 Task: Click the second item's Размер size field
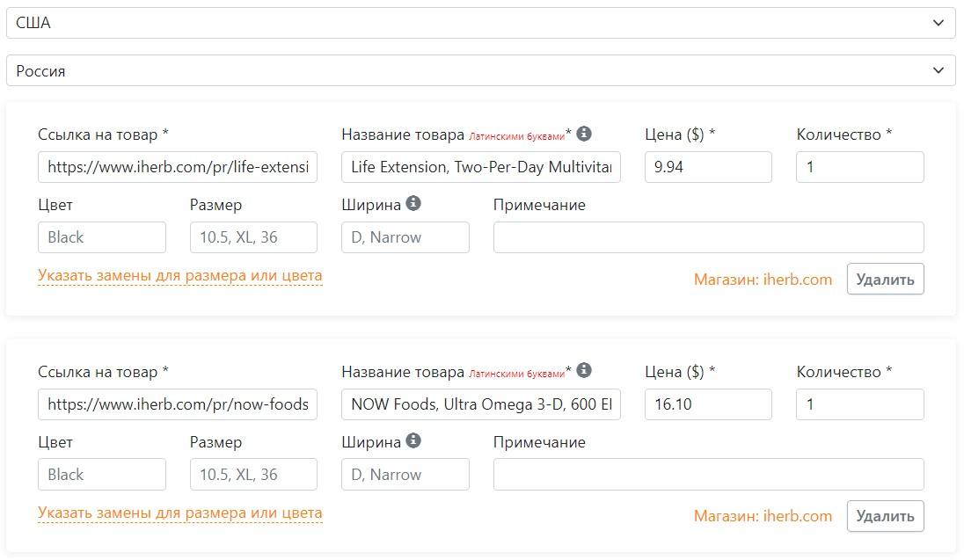(253, 475)
